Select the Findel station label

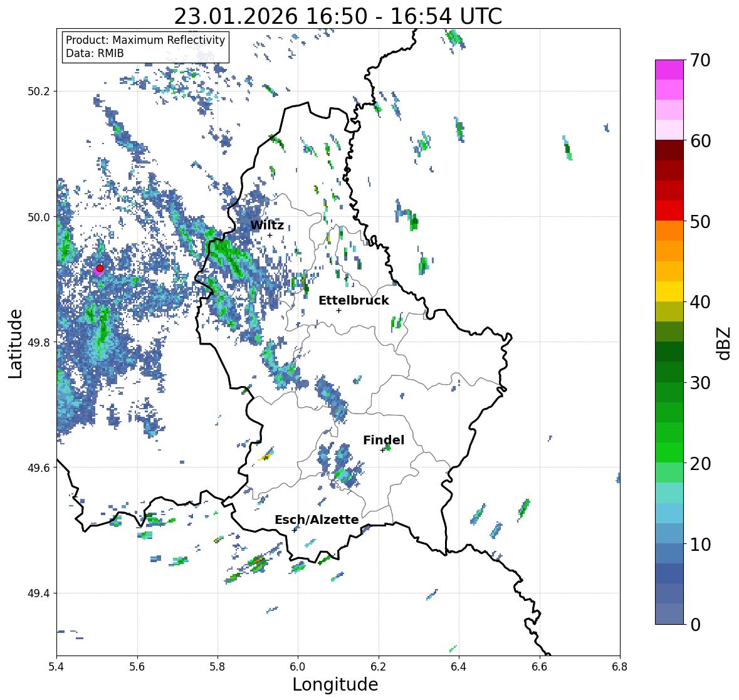384,440
